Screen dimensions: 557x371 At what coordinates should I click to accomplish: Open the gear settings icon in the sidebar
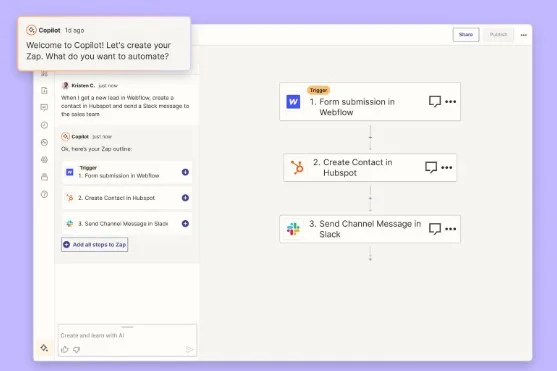click(44, 160)
